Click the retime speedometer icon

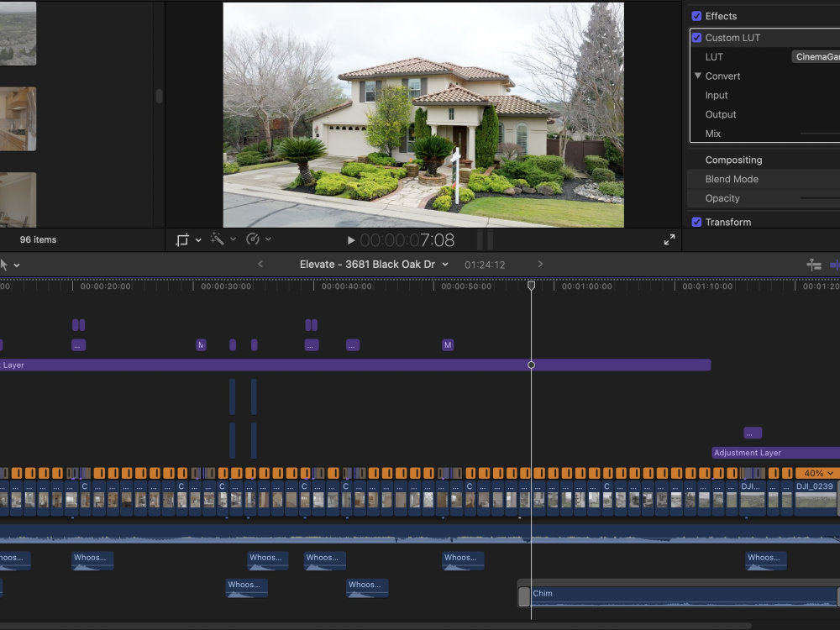pyautogui.click(x=252, y=239)
